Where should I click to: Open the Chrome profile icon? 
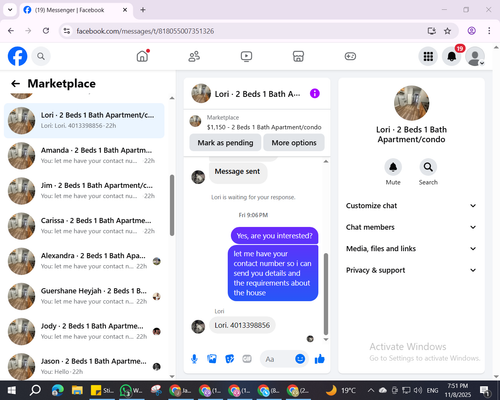point(471,31)
